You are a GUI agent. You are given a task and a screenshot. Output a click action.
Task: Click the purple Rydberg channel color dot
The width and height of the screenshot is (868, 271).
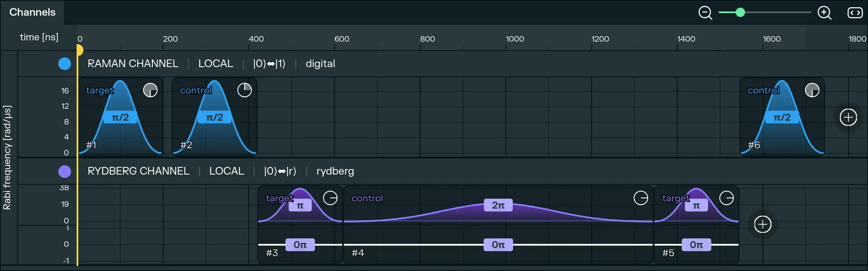(65, 172)
